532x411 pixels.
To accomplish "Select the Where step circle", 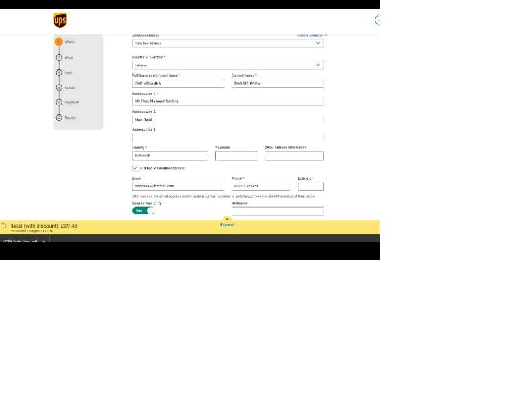I will coord(59,42).
